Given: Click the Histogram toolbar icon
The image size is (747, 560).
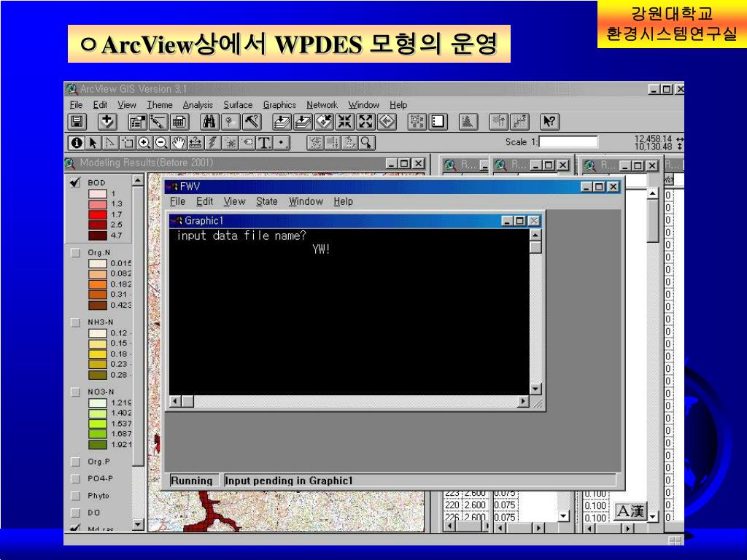Looking at the screenshot, I should point(468,122).
